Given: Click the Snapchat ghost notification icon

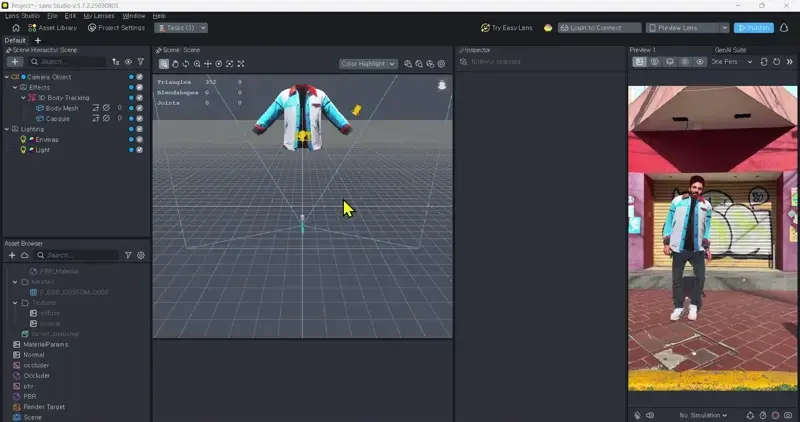Looking at the screenshot, I should tap(784, 28).
